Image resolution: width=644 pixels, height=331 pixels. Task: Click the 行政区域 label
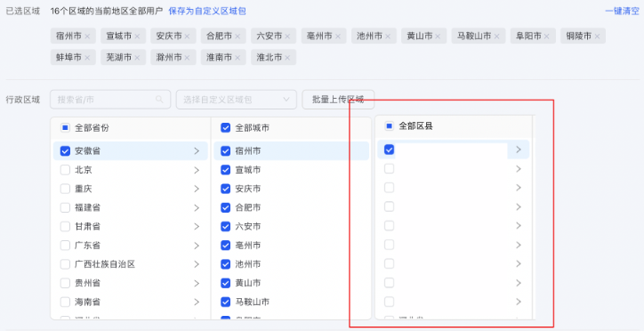click(23, 100)
